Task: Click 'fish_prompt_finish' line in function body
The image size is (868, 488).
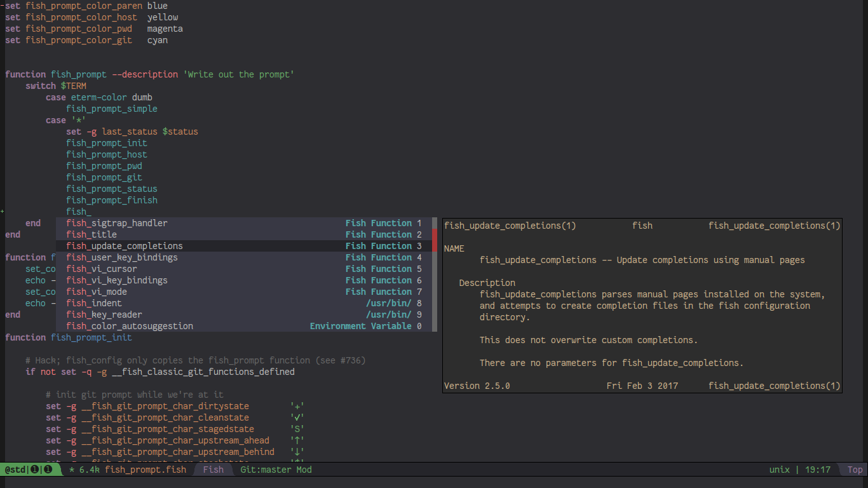Action: [112, 200]
